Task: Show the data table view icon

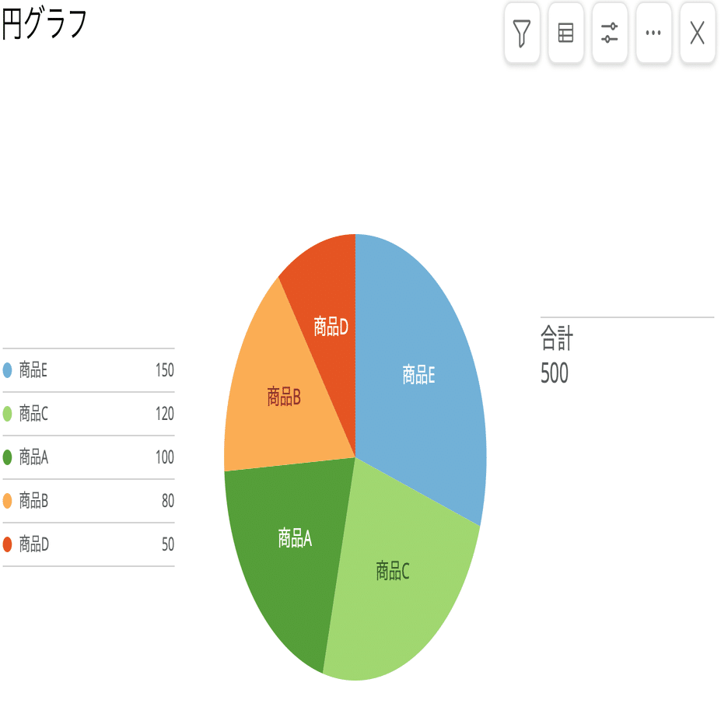Action: point(566,33)
